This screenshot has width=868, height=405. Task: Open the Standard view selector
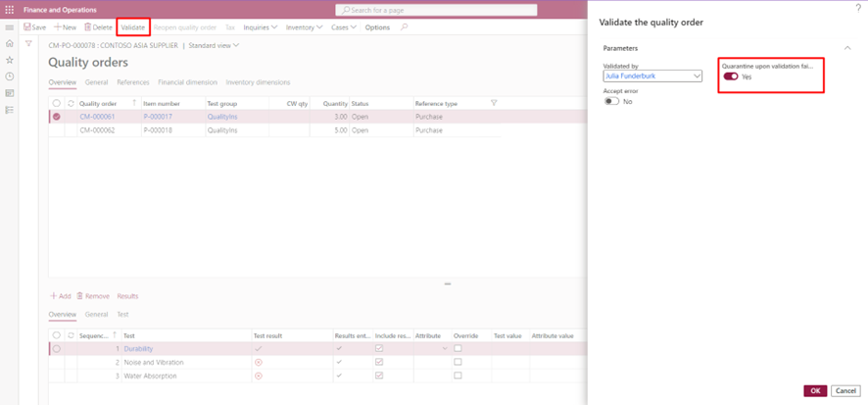coord(214,45)
